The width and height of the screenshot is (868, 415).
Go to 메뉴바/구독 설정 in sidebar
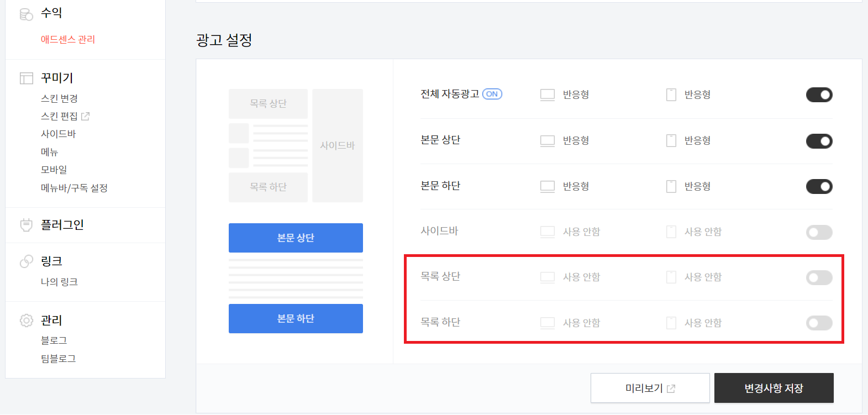pos(74,188)
